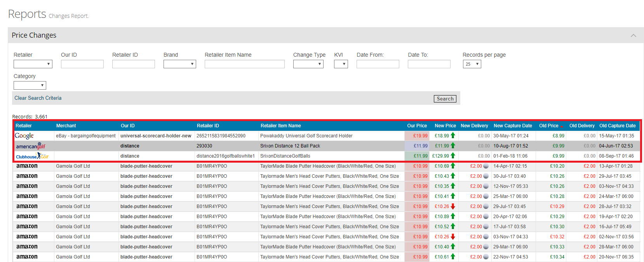
Task: Focus the Date To field
Action: point(429,64)
